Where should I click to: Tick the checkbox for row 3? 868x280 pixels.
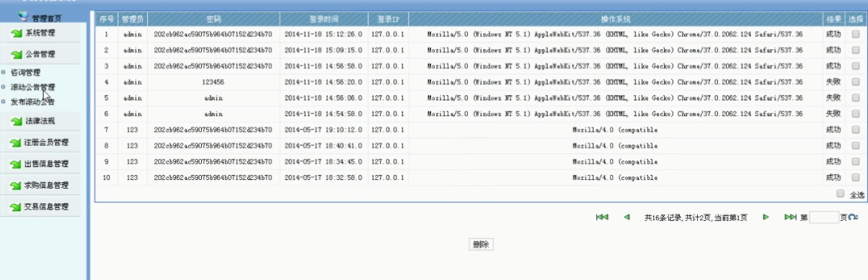pos(856,66)
